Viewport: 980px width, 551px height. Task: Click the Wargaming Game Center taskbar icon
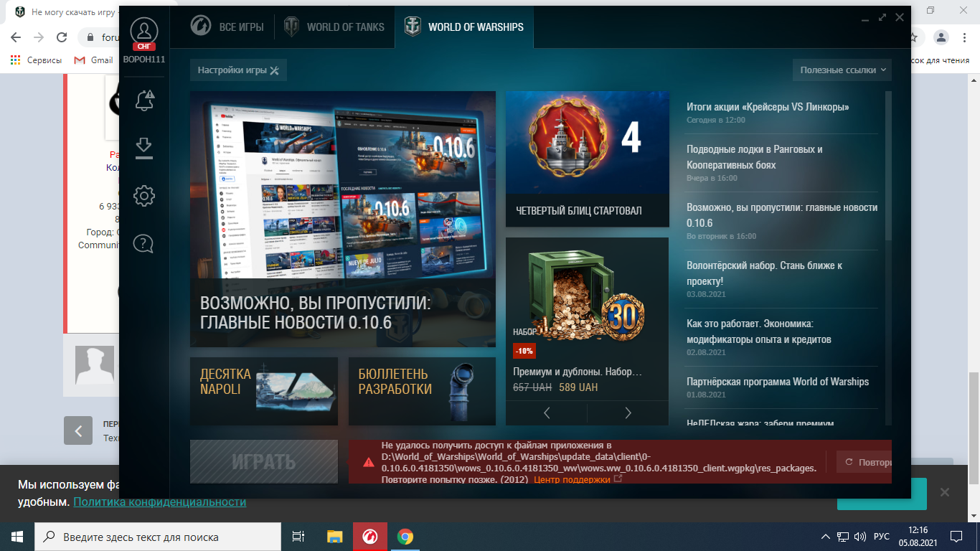pyautogui.click(x=370, y=536)
